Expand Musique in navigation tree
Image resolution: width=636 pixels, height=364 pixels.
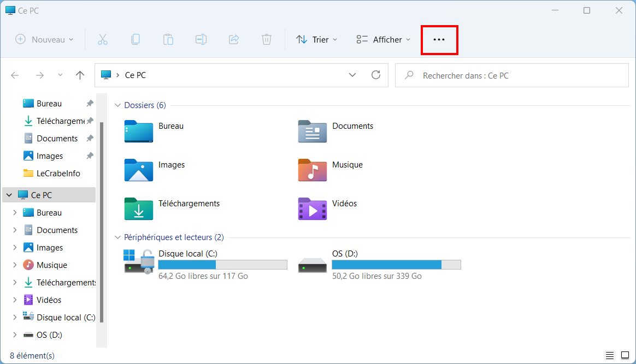click(15, 265)
